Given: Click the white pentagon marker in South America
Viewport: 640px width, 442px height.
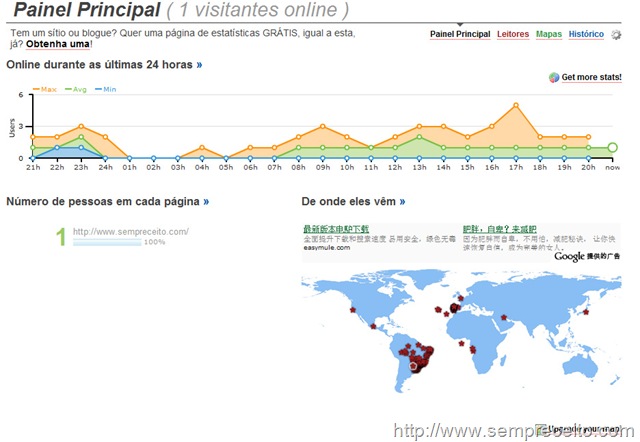Looking at the screenshot, I should point(413,366).
